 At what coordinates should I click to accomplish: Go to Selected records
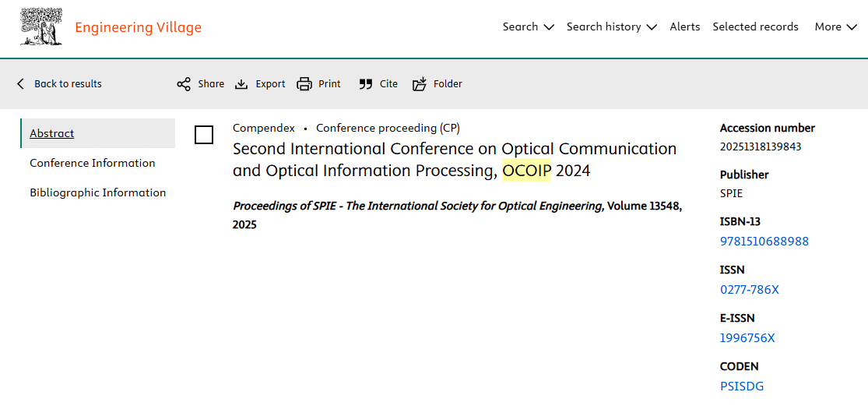pos(755,27)
